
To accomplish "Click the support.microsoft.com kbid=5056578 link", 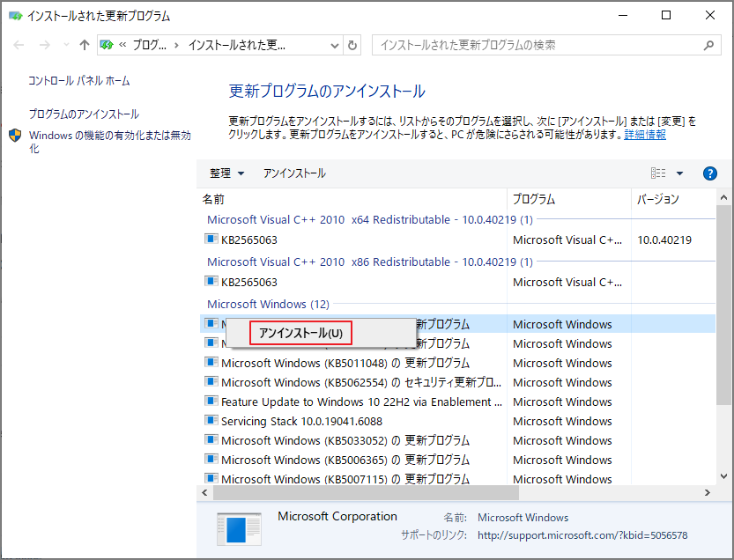I will 582,535.
